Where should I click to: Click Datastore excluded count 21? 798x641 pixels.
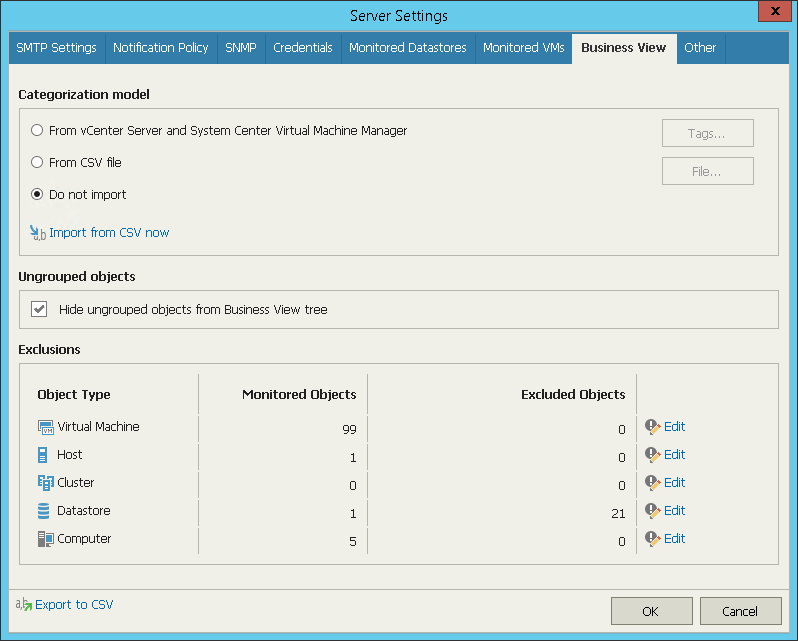(x=618, y=513)
